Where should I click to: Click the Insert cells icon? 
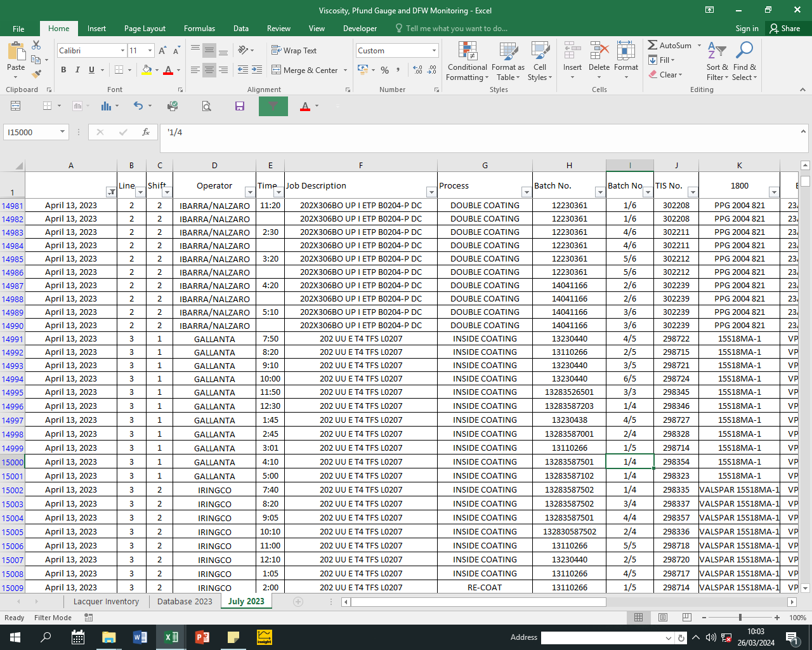(x=572, y=51)
